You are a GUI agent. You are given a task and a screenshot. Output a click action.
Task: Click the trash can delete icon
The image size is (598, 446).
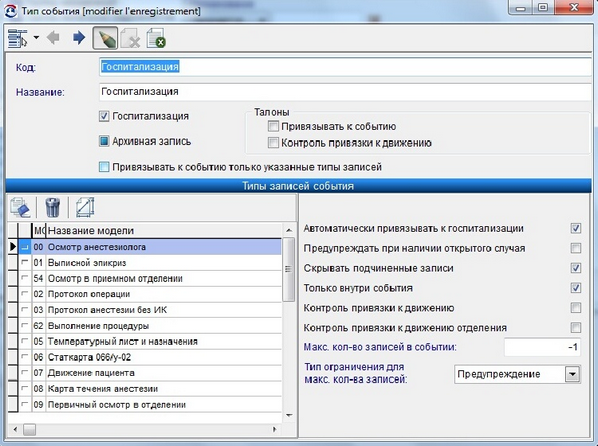(53, 208)
